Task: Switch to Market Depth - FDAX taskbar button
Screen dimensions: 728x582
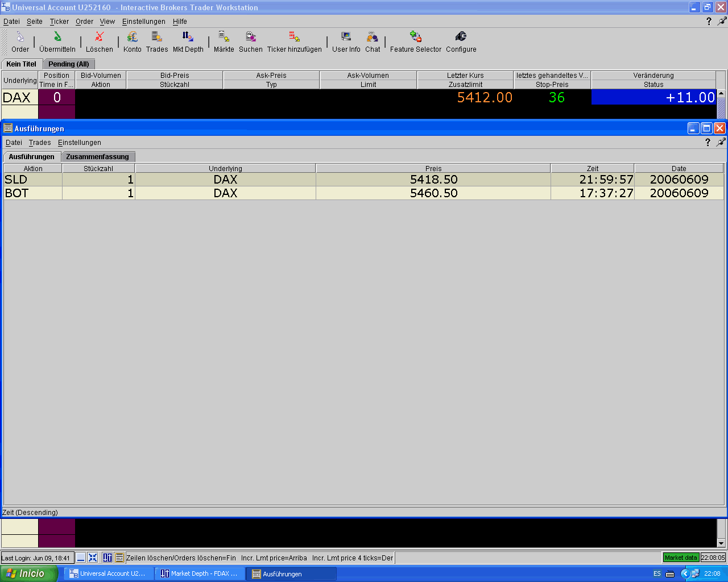Action: click(200, 573)
